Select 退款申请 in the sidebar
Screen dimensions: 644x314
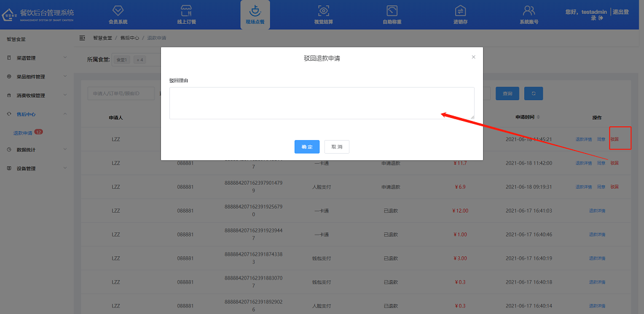click(23, 133)
